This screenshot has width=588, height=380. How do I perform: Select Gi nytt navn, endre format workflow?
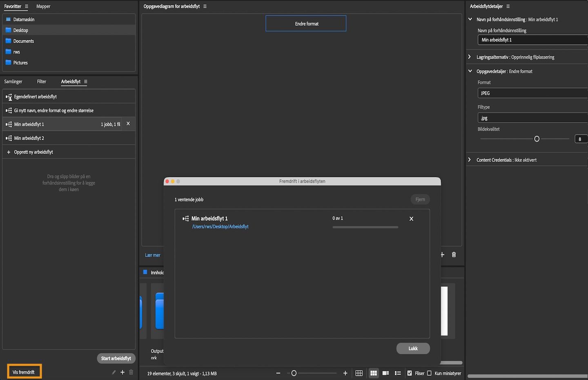click(x=69, y=110)
